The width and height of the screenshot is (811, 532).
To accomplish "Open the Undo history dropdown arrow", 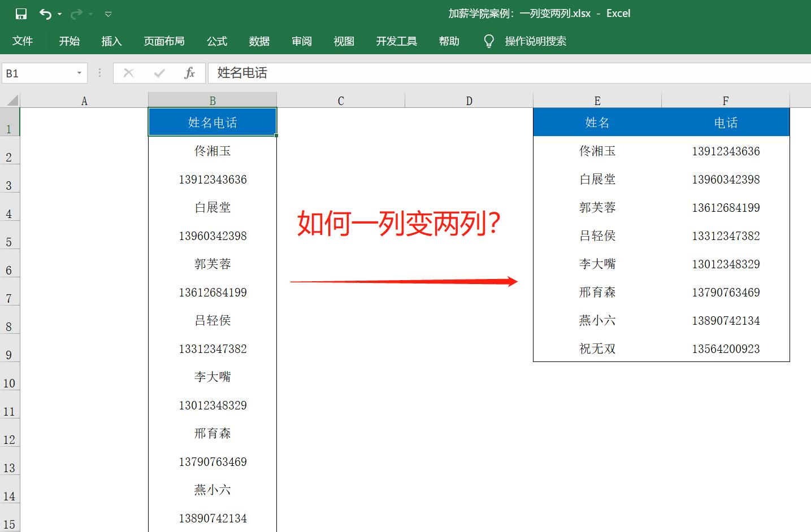I will click(58, 15).
